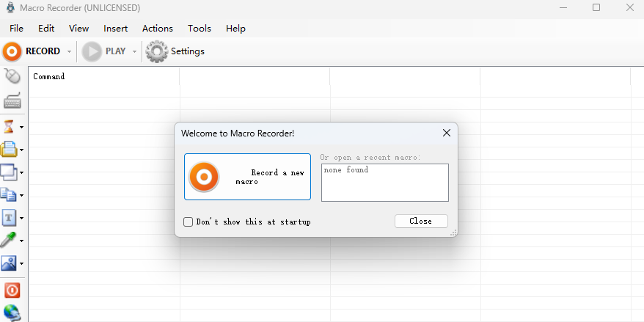This screenshot has width=644, height=322.
Task: Click the overlapping windows icon in sidebar
Action: [x=10, y=172]
